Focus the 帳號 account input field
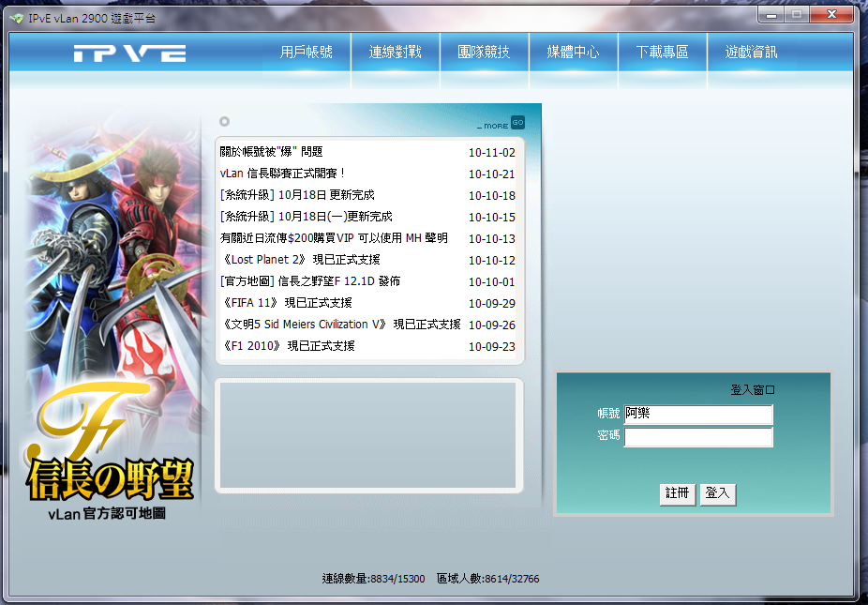 click(x=698, y=415)
